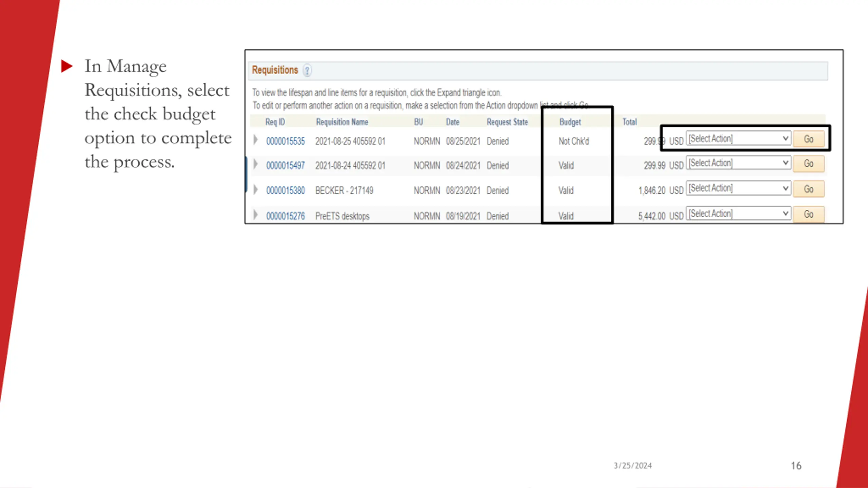Click the slide date 3/25/2024

(x=633, y=466)
